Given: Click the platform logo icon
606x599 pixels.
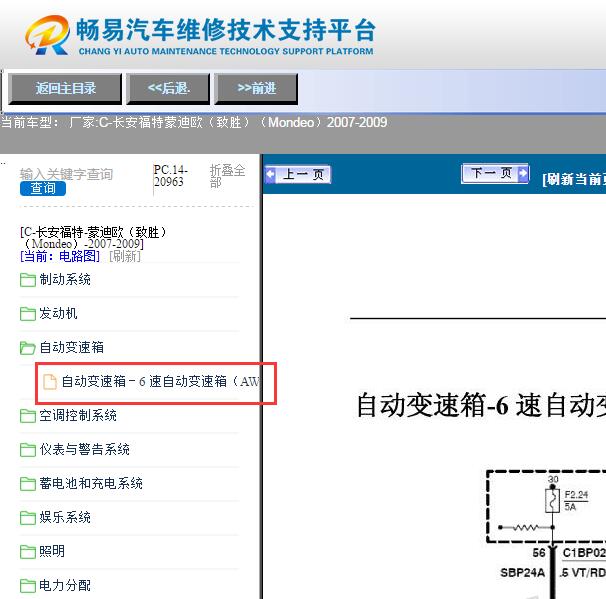Looking at the screenshot, I should coord(48,35).
